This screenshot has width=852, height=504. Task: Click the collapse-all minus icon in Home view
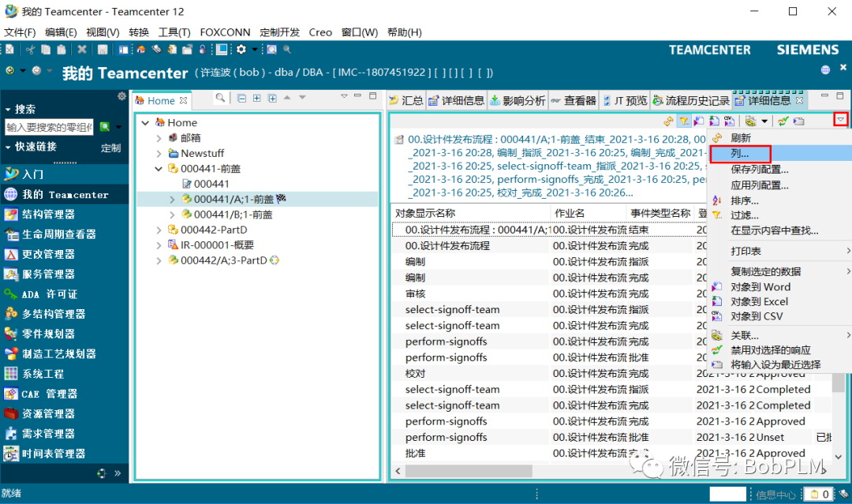click(242, 99)
